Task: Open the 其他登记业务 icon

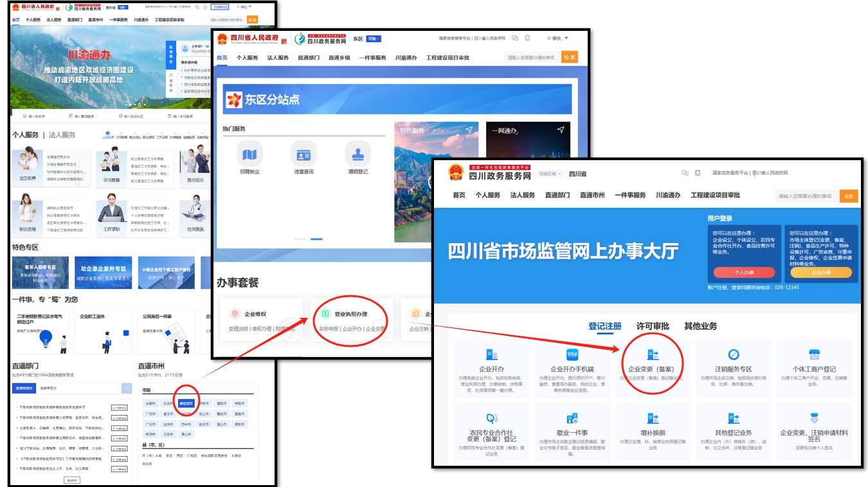Action: coord(733,418)
